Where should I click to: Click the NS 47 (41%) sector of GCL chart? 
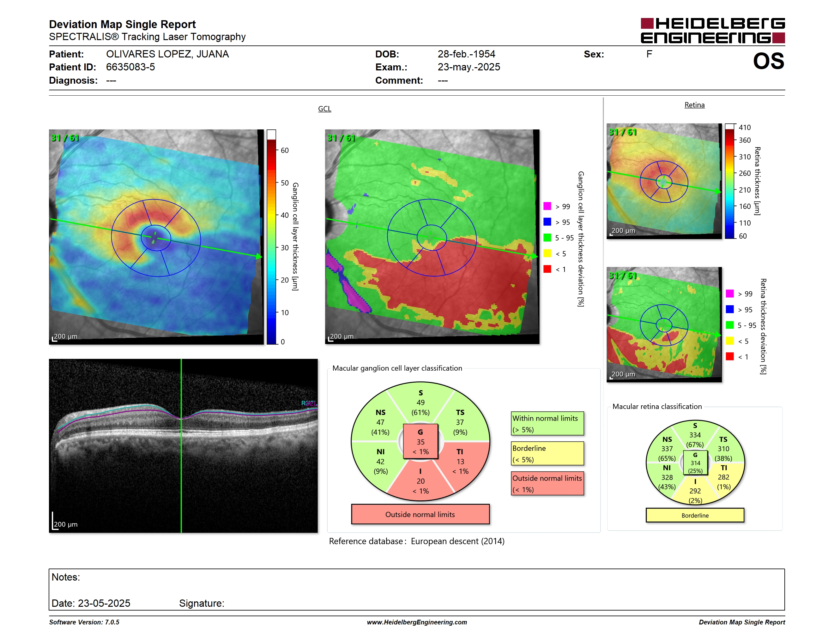click(380, 422)
